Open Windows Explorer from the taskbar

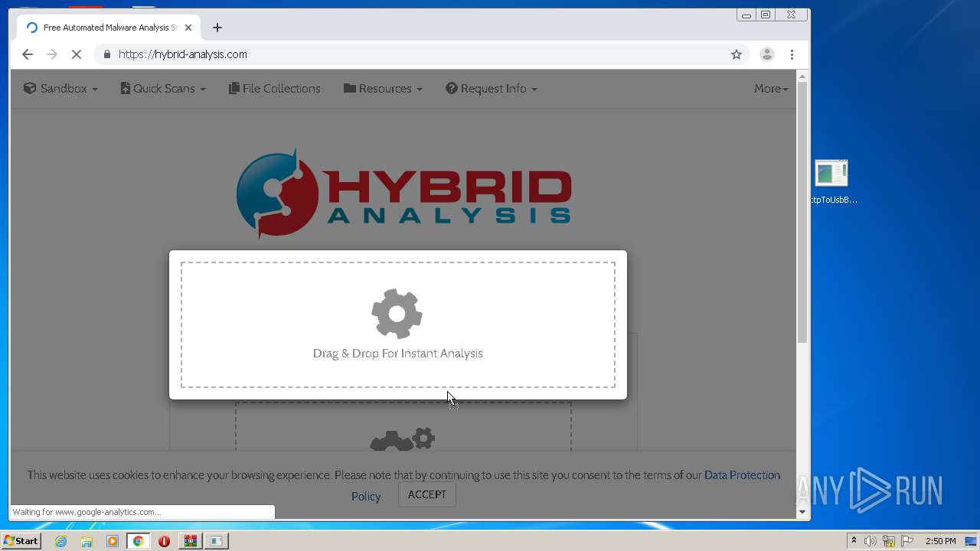(87, 541)
